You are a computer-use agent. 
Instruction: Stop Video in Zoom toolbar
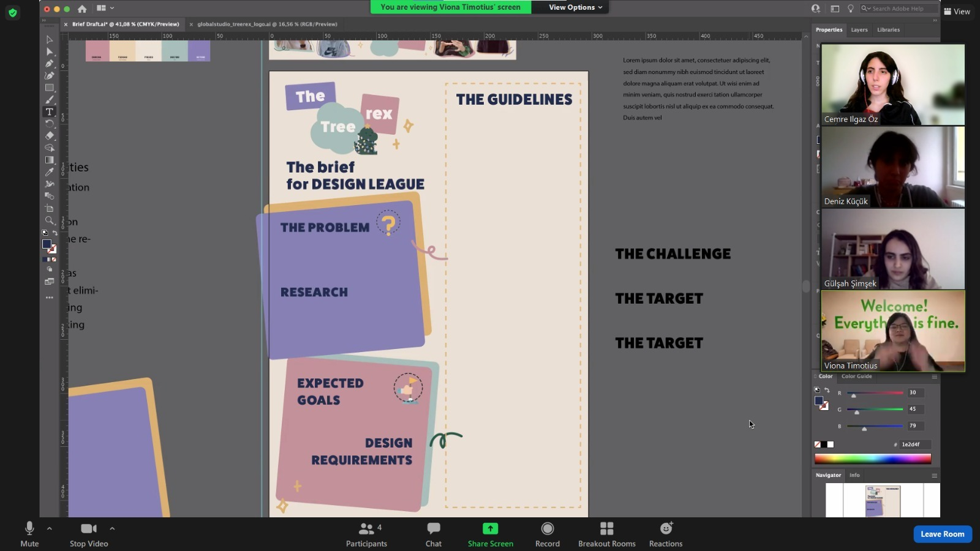89,534
